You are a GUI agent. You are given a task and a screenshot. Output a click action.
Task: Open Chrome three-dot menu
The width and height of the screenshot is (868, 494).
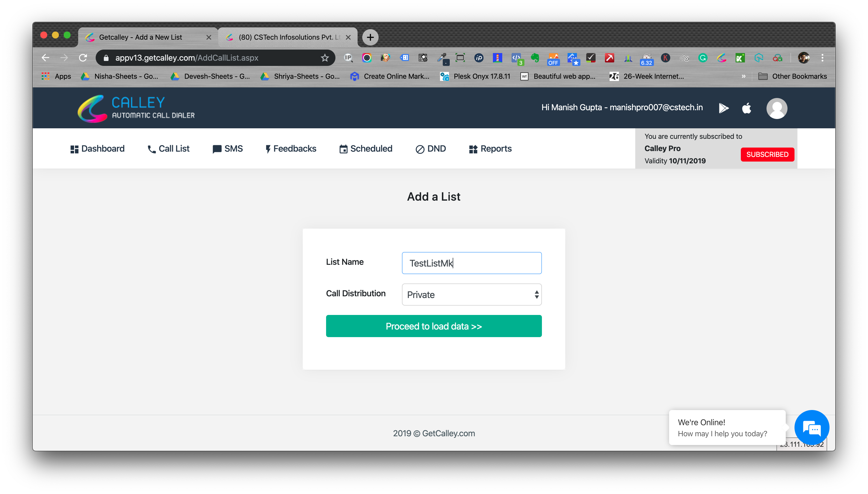pyautogui.click(x=822, y=58)
